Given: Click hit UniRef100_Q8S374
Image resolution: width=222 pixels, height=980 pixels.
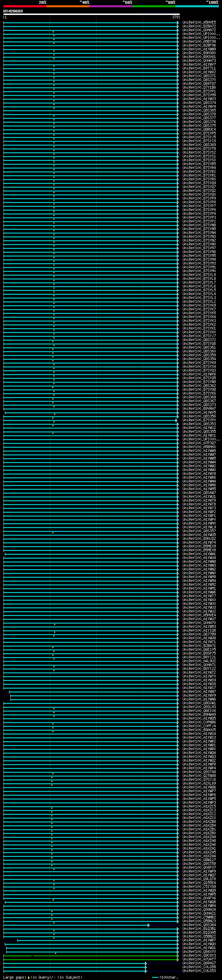Looking at the screenshot, I should pyautogui.click(x=199, y=102).
